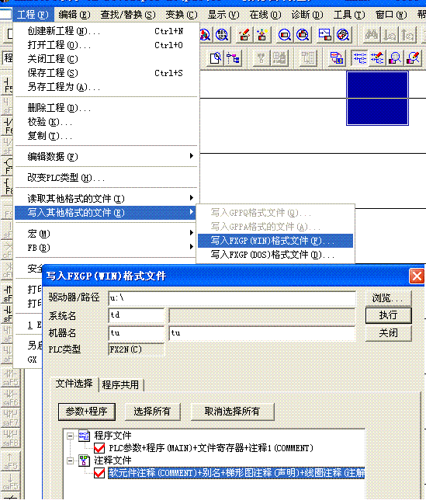
Task: Select the ladder read mode icon
Action: point(360,58)
